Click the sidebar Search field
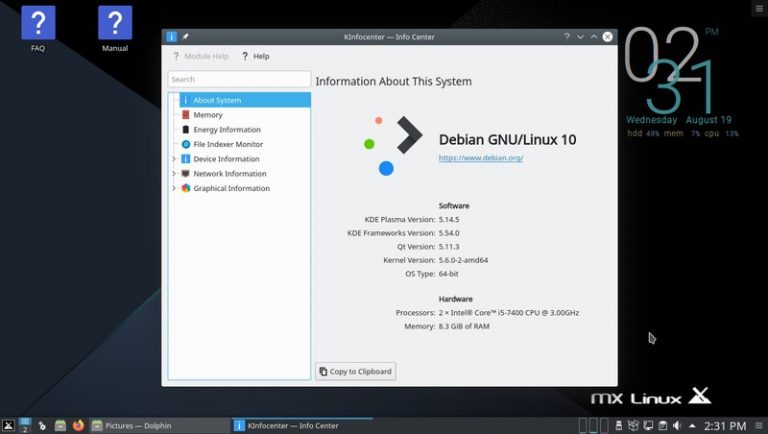This screenshot has width=768, height=434. click(239, 79)
